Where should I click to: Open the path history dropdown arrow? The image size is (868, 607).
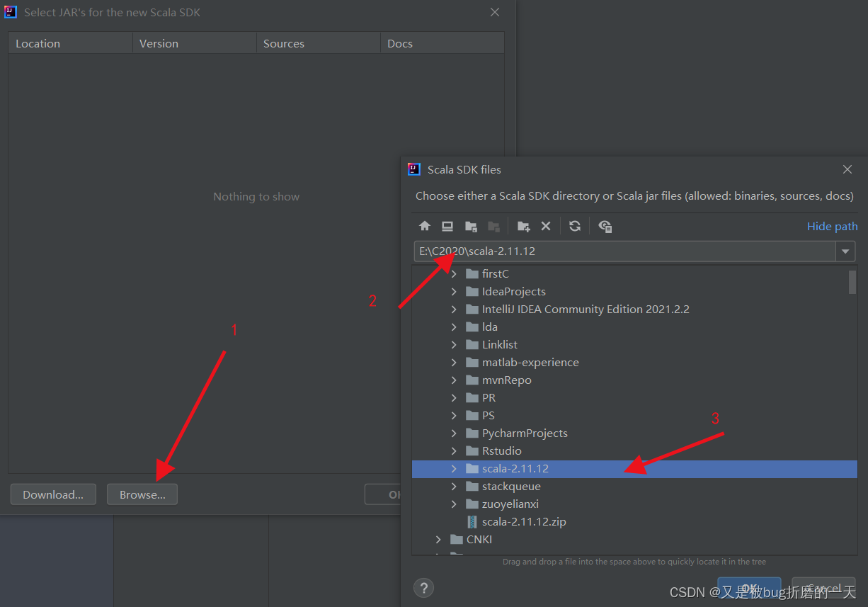click(845, 251)
